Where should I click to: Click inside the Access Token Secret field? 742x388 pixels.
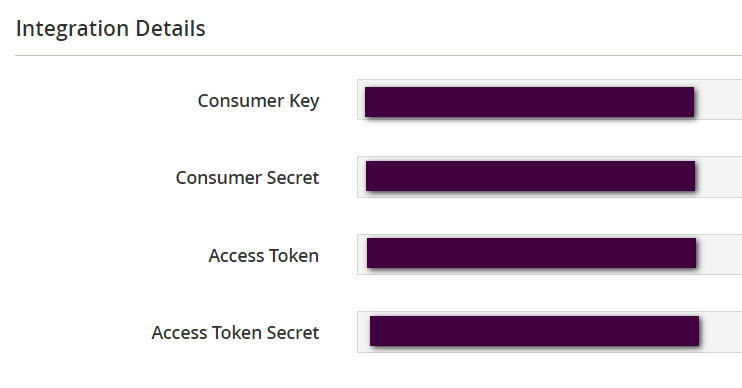point(549,332)
